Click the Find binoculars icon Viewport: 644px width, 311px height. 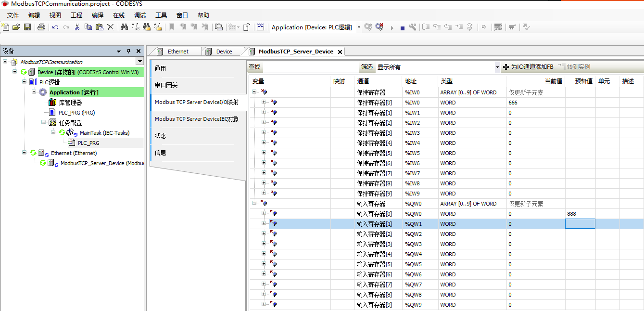coord(124,27)
